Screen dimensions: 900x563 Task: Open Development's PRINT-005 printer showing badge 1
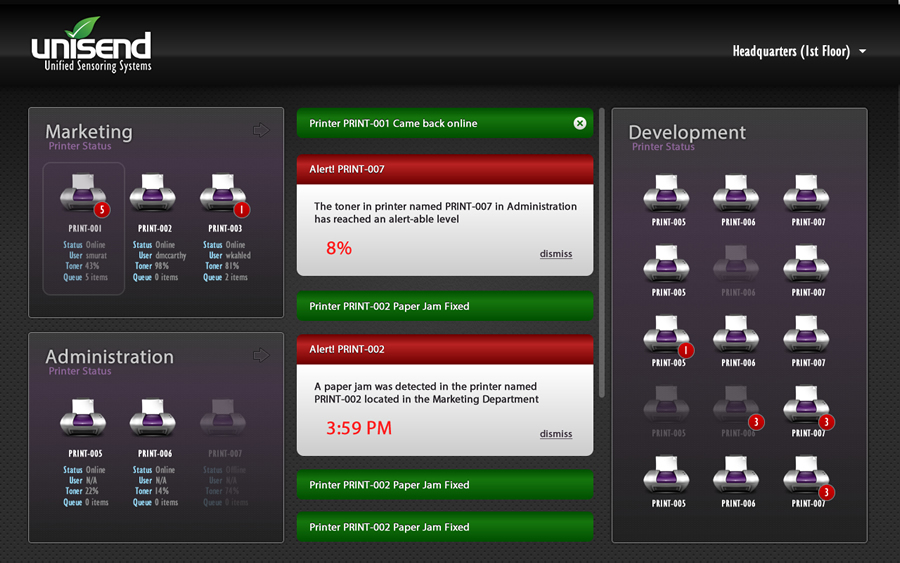click(x=667, y=335)
